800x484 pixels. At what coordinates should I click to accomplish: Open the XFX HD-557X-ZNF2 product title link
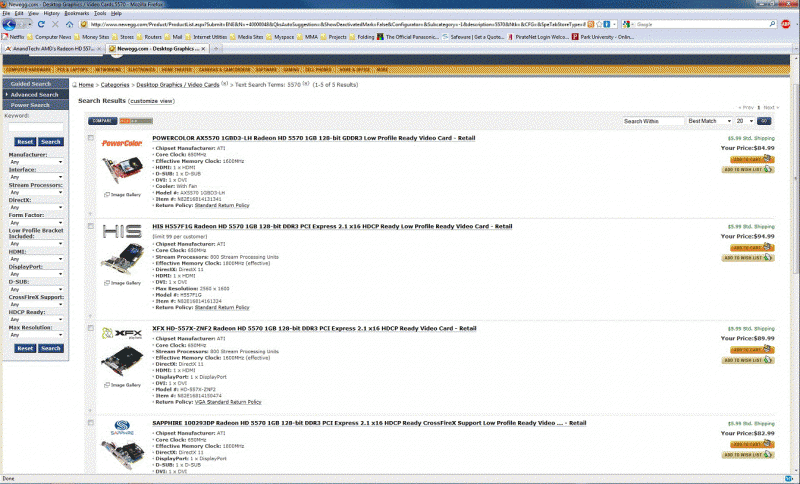point(314,328)
